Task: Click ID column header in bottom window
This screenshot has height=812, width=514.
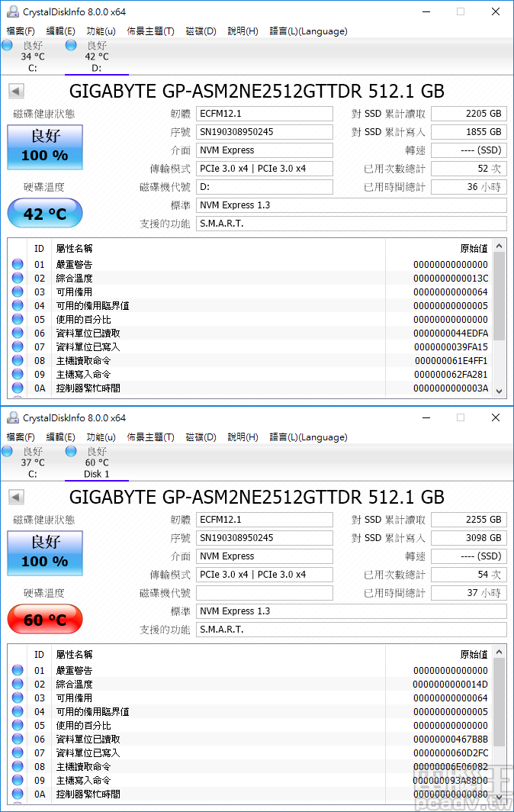Action: (x=40, y=655)
